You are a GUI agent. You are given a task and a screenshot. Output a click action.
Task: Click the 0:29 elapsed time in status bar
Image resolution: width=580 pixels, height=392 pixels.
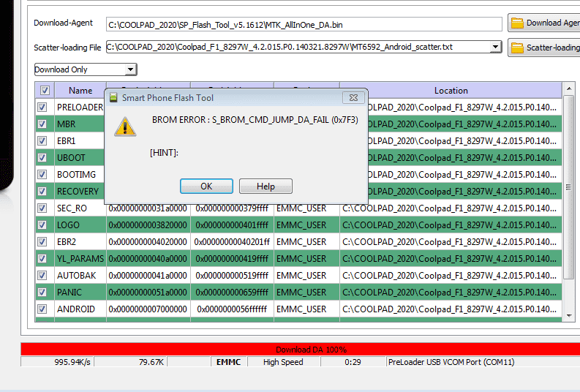353,362
